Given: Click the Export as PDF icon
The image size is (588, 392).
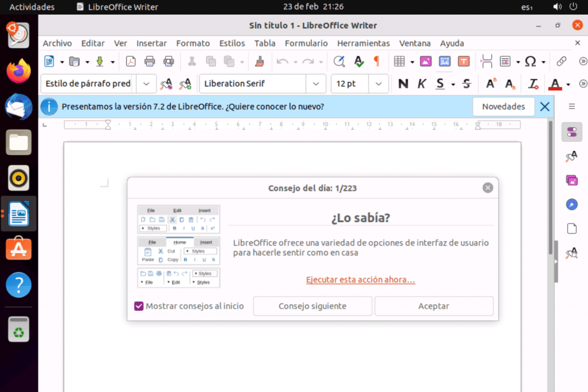Looking at the screenshot, I should pos(130,61).
